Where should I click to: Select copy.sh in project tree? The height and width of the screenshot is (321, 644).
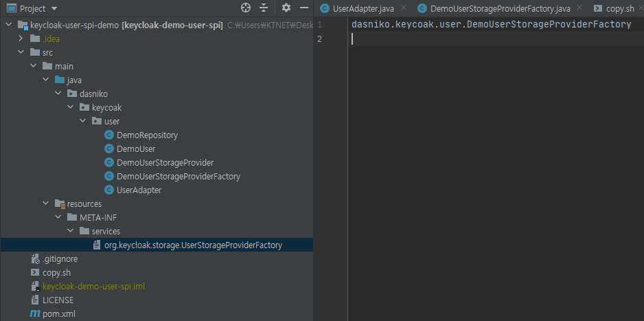(x=57, y=272)
